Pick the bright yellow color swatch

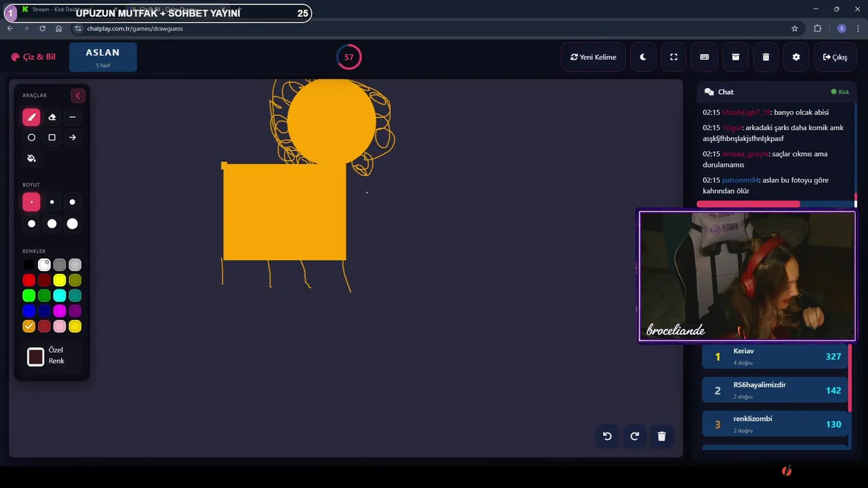[x=60, y=280]
